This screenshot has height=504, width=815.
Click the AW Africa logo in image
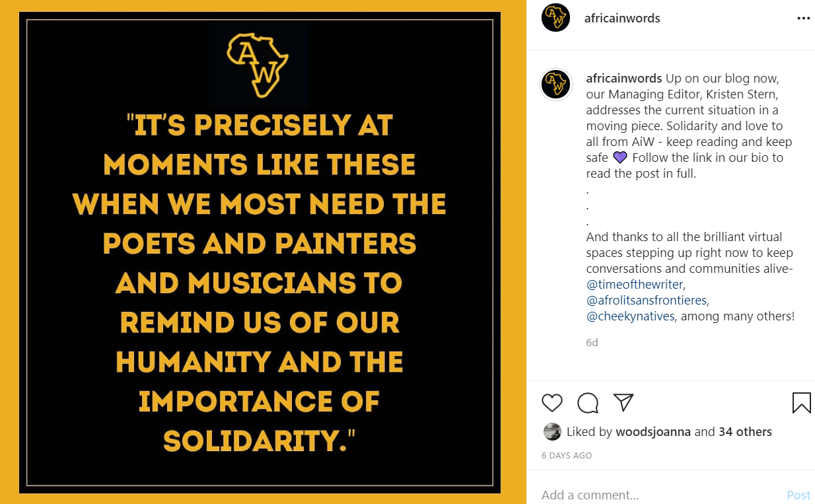point(258,64)
